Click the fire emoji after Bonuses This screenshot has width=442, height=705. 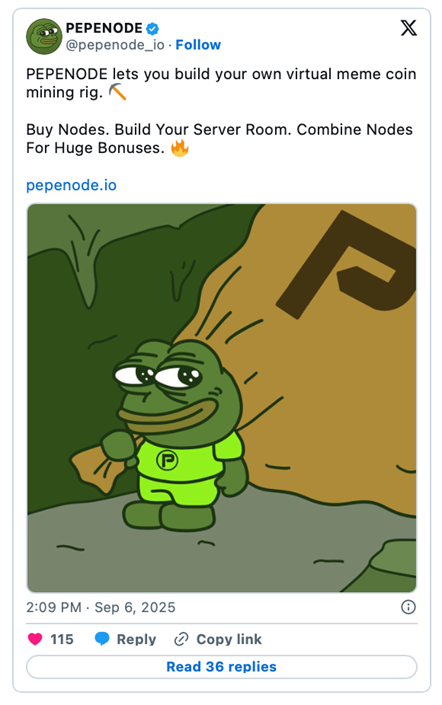(x=180, y=147)
